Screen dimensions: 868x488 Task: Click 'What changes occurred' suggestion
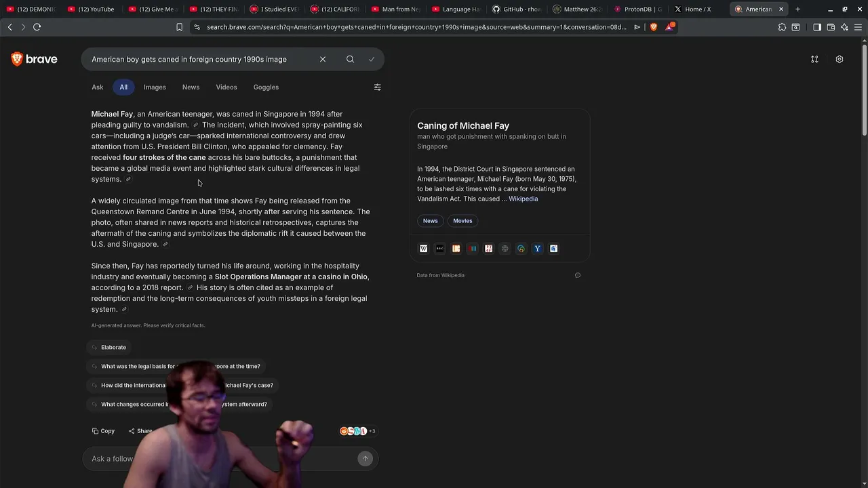(180, 404)
